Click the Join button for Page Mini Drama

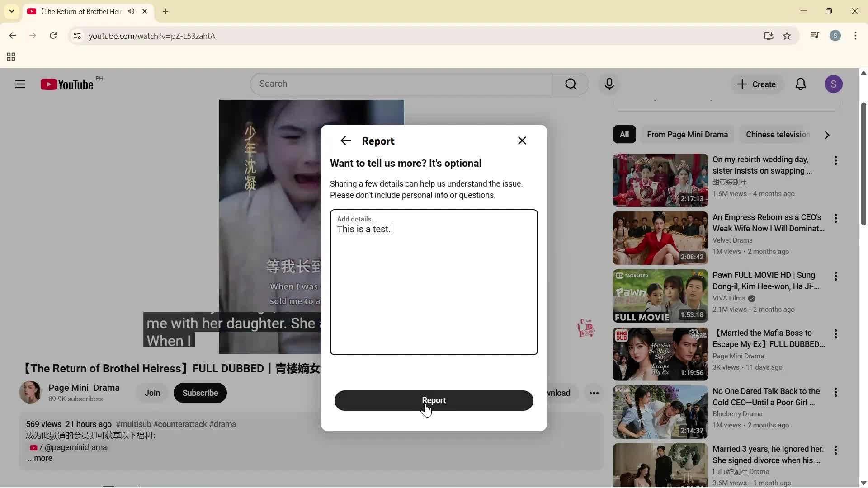[x=152, y=393]
